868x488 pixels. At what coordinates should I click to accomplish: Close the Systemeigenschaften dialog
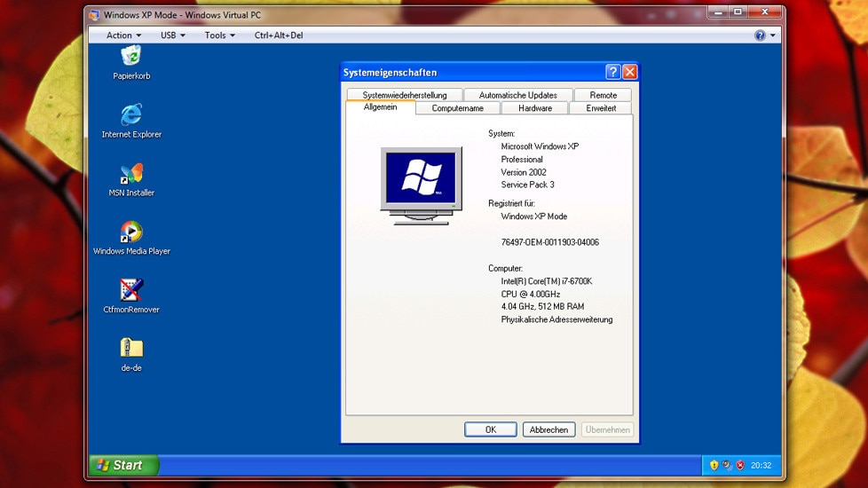pos(629,72)
